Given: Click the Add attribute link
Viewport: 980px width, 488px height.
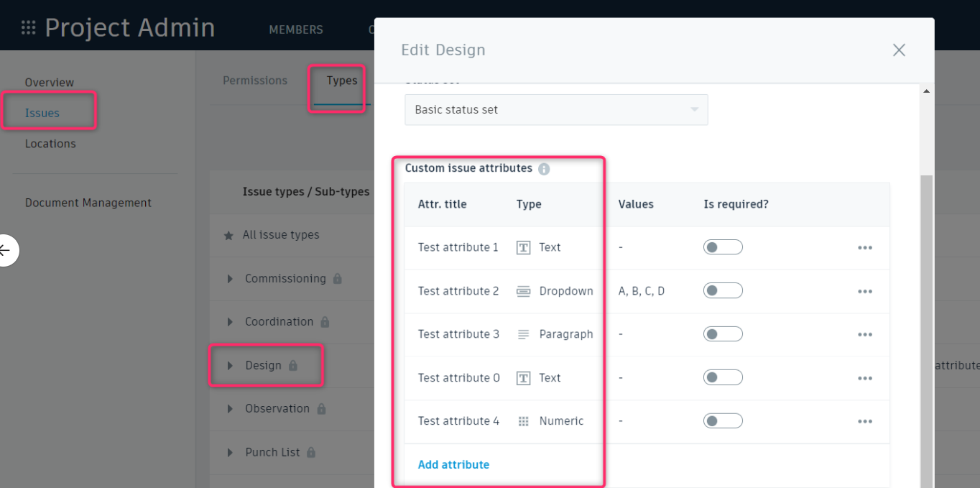Looking at the screenshot, I should 453,464.
